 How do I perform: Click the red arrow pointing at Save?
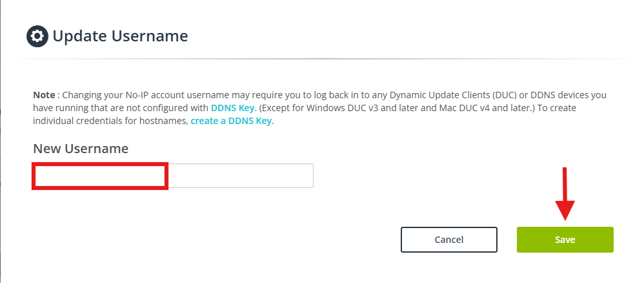(x=565, y=194)
